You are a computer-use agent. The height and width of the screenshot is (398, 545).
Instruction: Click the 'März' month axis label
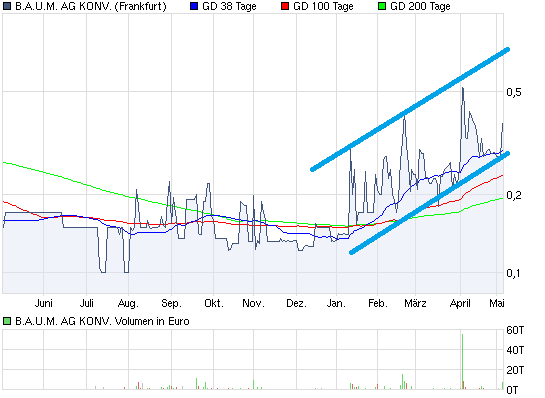415,303
